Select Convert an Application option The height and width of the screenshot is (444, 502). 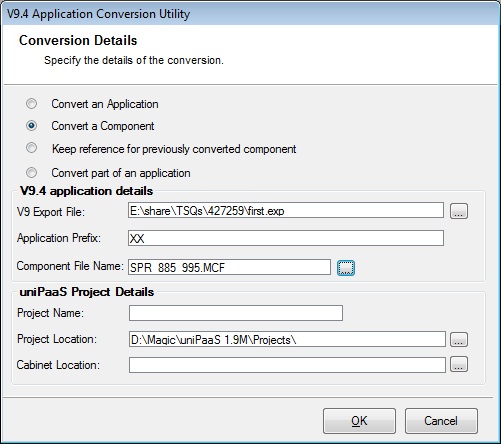coord(32,104)
